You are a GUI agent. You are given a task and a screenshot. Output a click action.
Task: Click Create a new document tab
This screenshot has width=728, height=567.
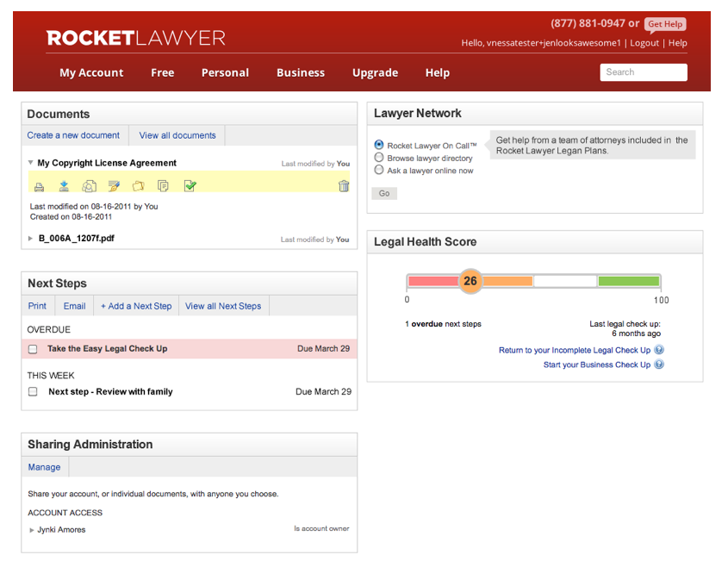(x=73, y=135)
